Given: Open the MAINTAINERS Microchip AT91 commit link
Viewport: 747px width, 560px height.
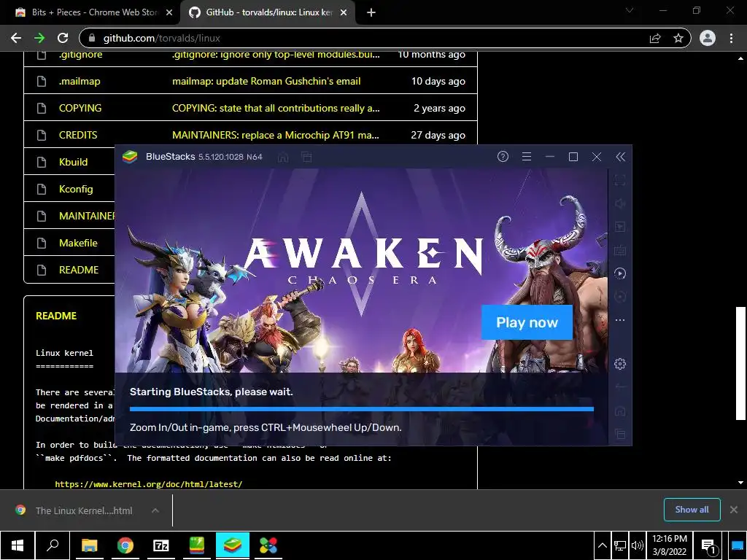Looking at the screenshot, I should [x=275, y=135].
